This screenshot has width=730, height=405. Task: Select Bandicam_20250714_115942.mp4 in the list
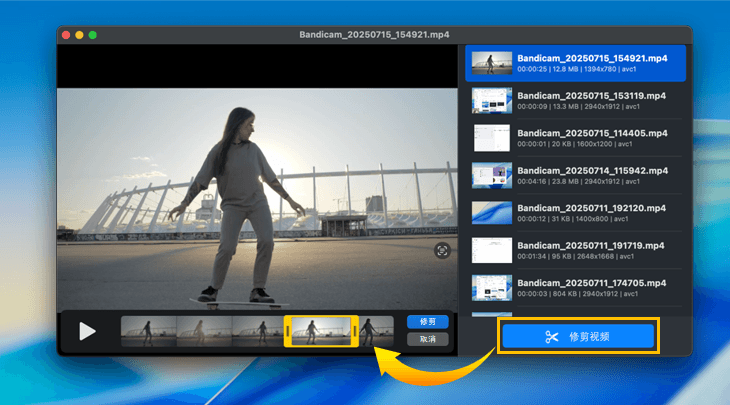tap(575, 176)
